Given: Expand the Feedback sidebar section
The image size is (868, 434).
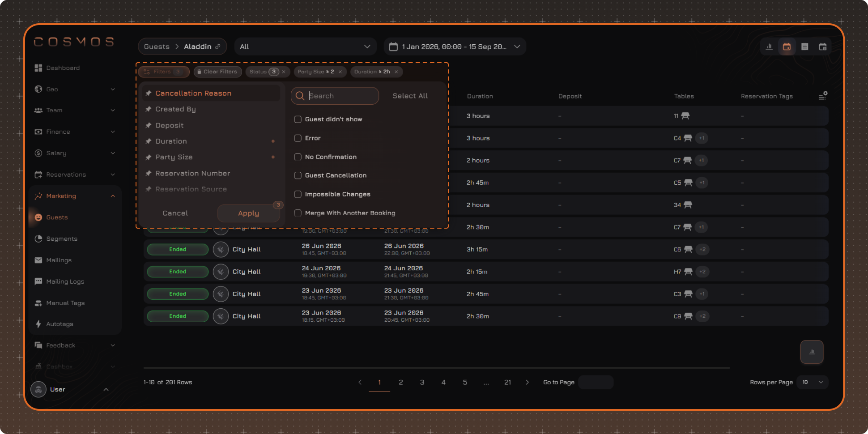Looking at the screenshot, I should click(113, 345).
